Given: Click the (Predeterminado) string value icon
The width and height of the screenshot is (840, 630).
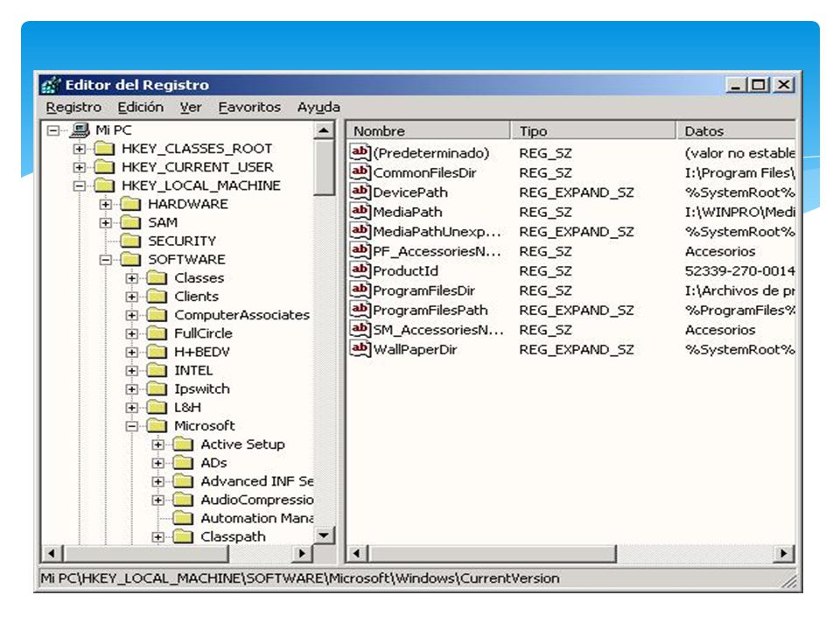Looking at the screenshot, I should pos(360,152).
